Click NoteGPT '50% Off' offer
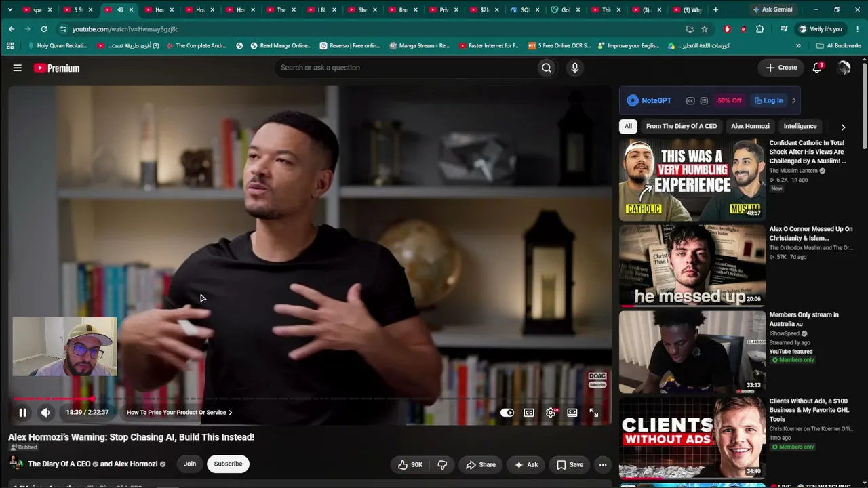This screenshot has height=488, width=868. click(x=730, y=100)
